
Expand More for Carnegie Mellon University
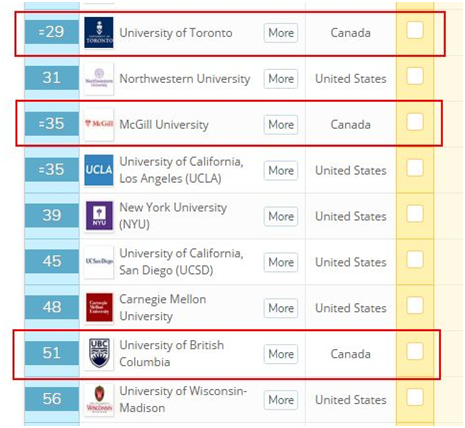(x=281, y=308)
